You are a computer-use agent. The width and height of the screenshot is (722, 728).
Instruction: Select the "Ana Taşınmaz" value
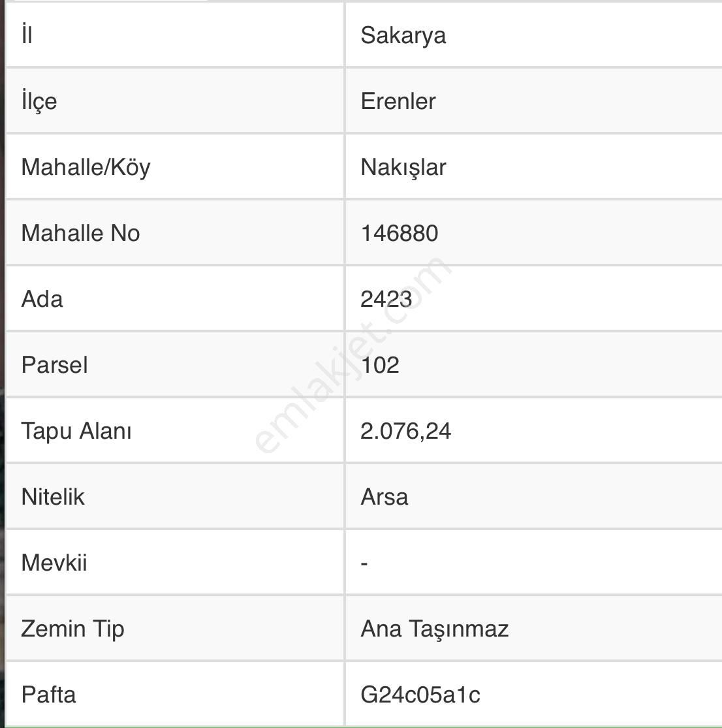tap(434, 629)
